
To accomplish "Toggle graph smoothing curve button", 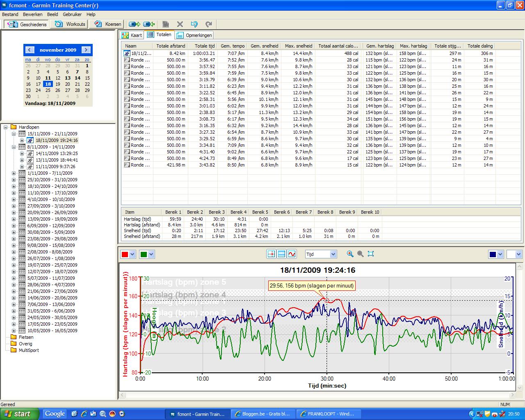I will (292, 254).
